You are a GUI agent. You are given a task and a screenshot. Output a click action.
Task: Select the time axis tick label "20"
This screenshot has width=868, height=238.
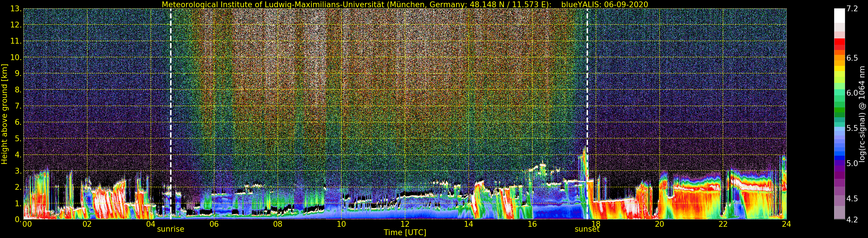[659, 224]
